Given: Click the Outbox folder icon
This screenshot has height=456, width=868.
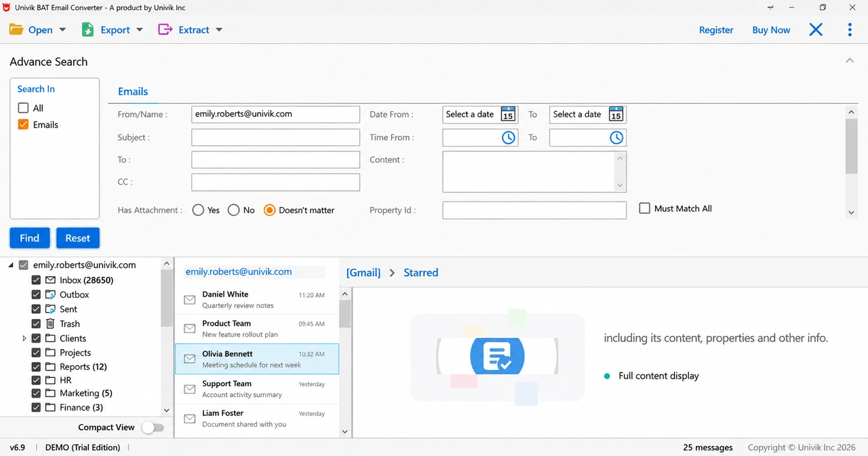Looking at the screenshot, I should click(51, 294).
